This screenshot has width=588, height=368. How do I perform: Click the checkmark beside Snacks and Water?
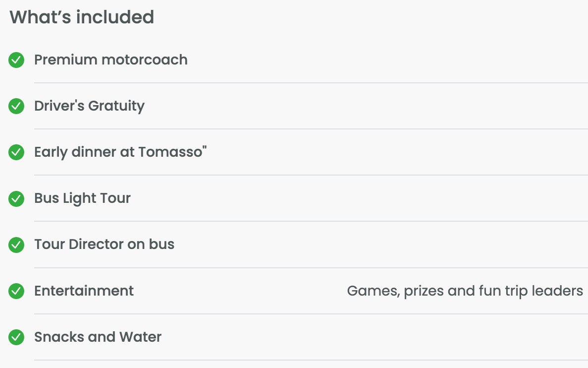pos(16,337)
